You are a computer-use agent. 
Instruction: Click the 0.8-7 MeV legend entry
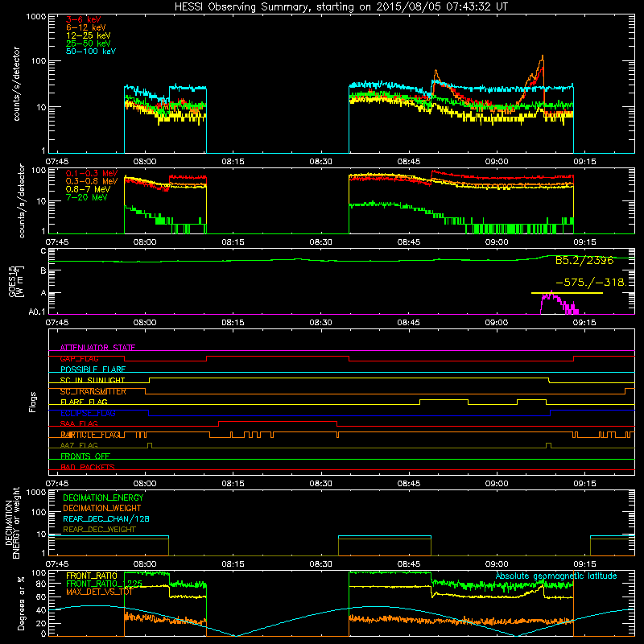(88, 189)
